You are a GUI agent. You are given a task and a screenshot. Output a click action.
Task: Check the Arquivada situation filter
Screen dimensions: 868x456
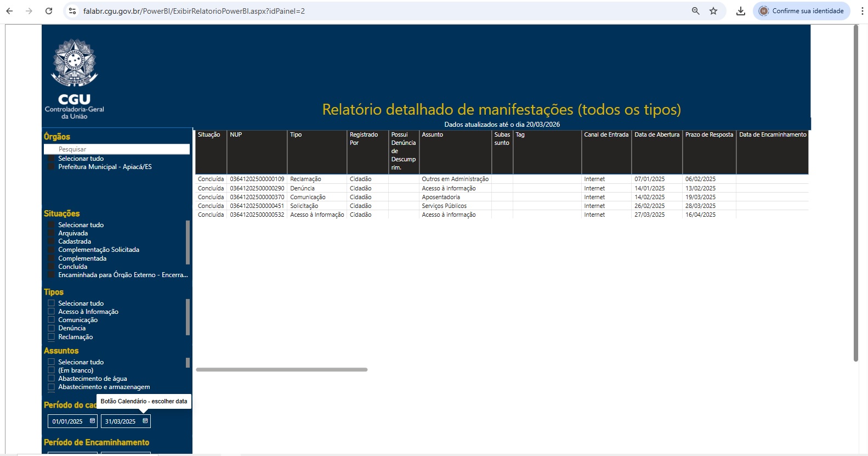point(52,233)
